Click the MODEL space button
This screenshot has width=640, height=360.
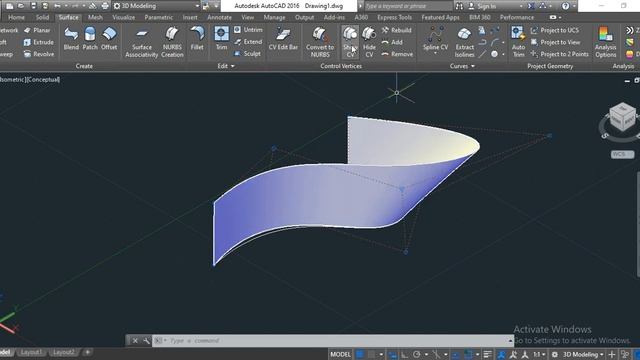[x=340, y=354]
